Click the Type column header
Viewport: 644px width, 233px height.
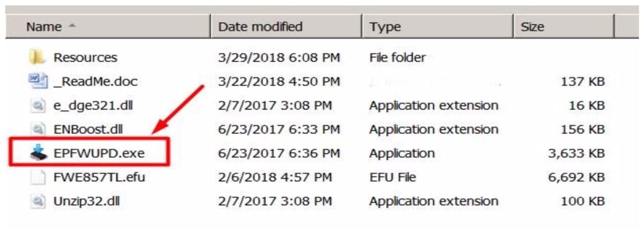click(x=385, y=27)
